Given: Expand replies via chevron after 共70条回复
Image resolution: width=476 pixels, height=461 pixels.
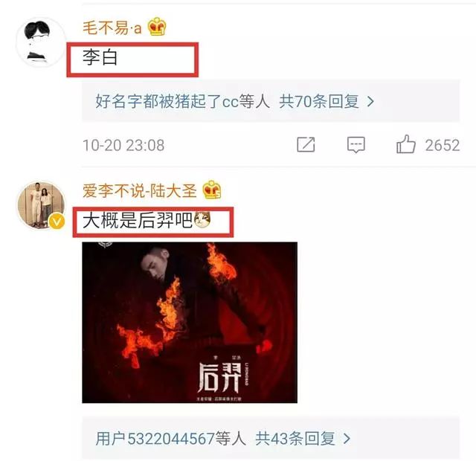Looking at the screenshot, I should [x=370, y=101].
